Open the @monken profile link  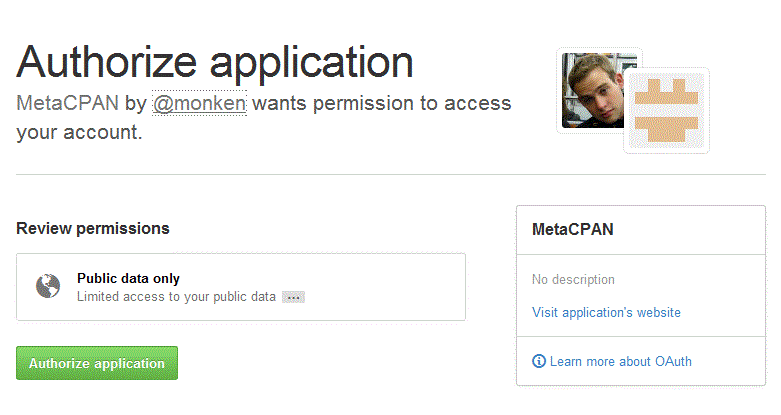[x=199, y=104]
